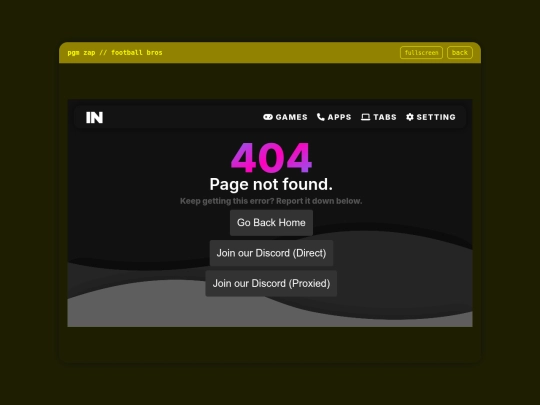Click the IN logo in the navbar
This screenshot has height=405, width=540.
point(94,117)
